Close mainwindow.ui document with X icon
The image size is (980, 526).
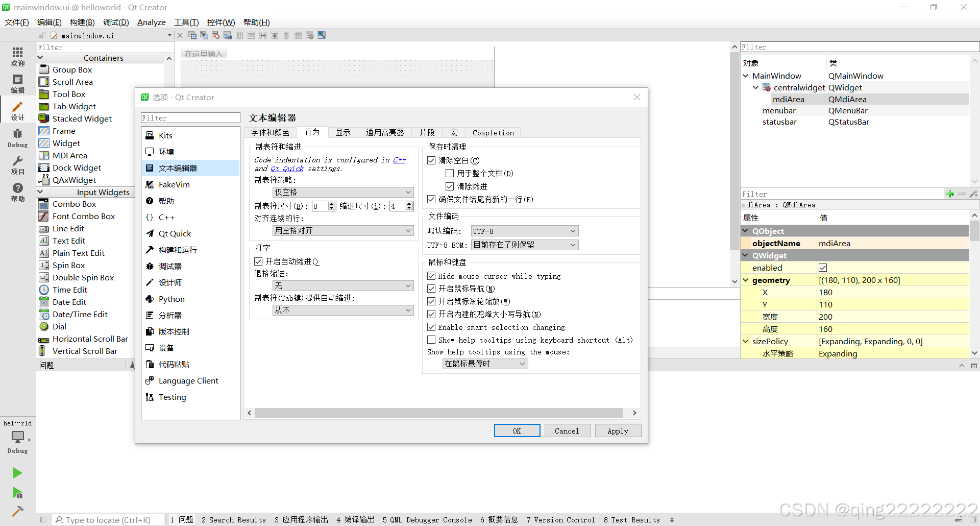tap(180, 35)
